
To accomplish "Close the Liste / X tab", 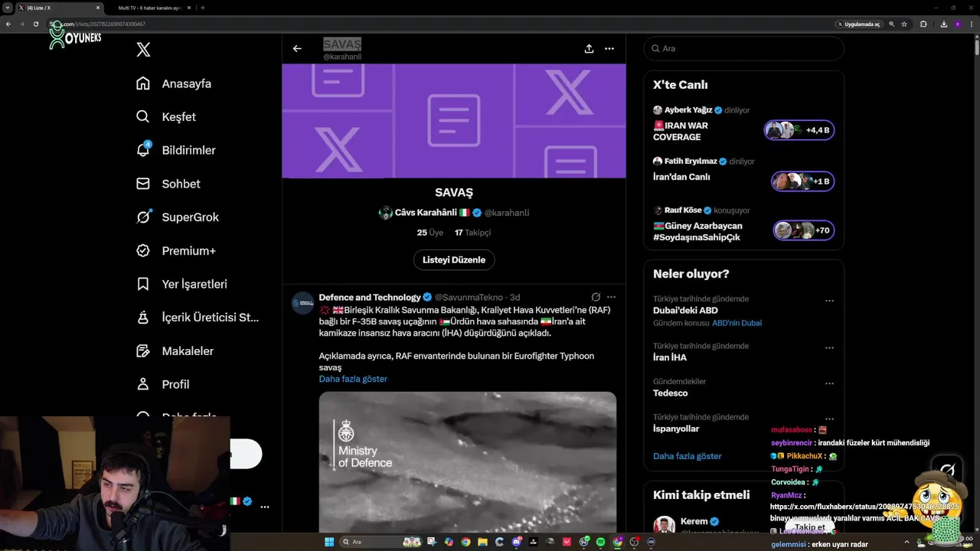I will pos(98,8).
